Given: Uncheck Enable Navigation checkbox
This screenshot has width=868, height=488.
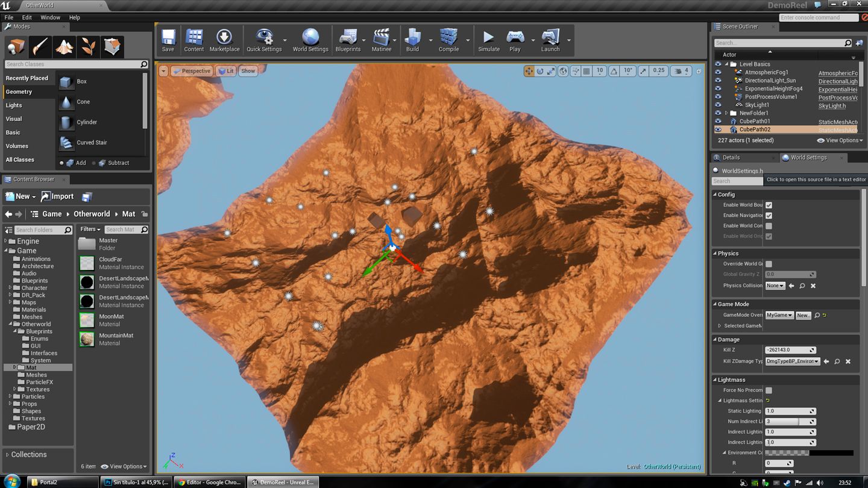Looking at the screenshot, I should [769, 215].
